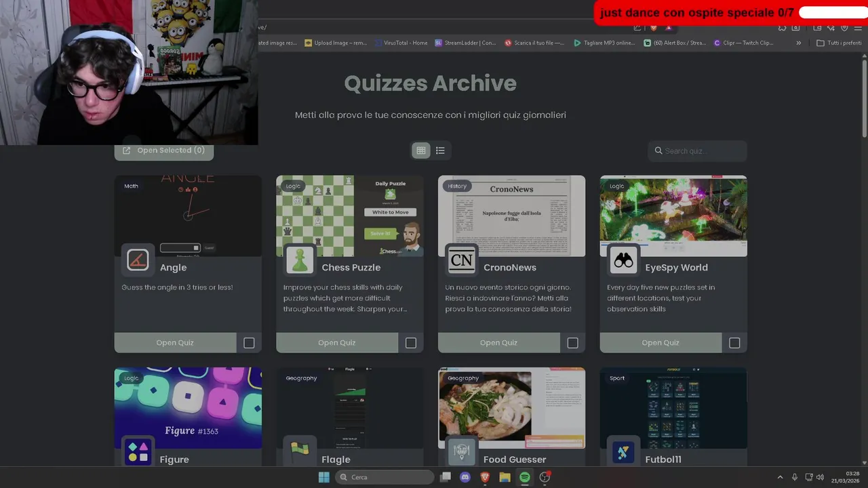Click the Open Selected (0) button
Image resolution: width=868 pixels, height=488 pixels.
coord(164,150)
